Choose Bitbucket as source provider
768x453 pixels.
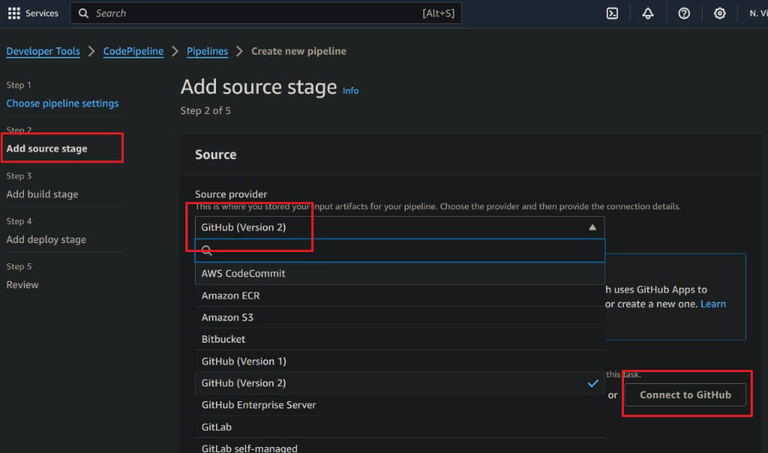pyautogui.click(x=223, y=339)
